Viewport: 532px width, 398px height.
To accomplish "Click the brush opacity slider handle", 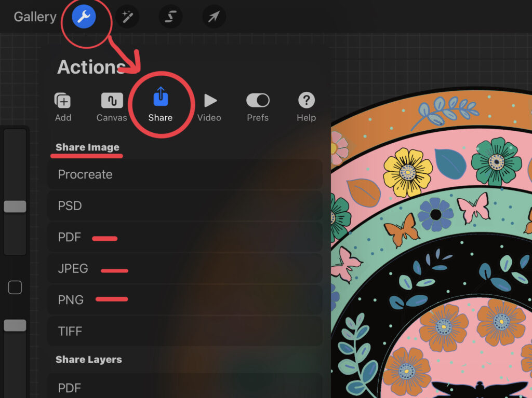I will tap(15, 325).
